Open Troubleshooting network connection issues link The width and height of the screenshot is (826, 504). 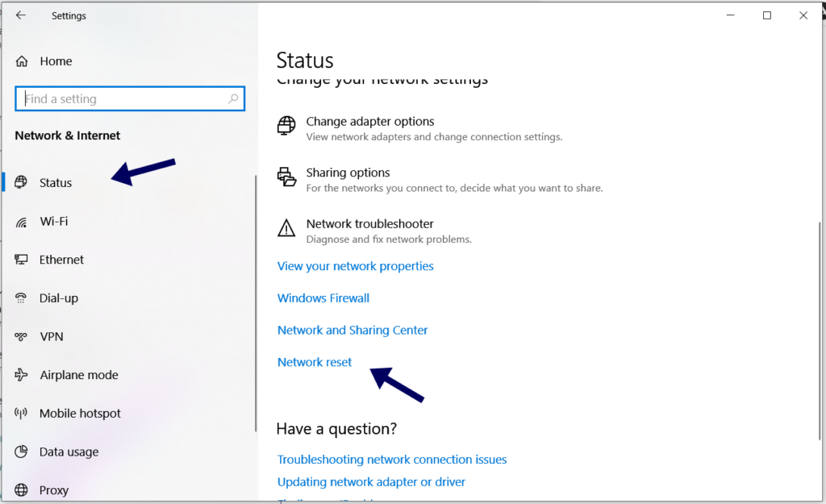point(392,460)
